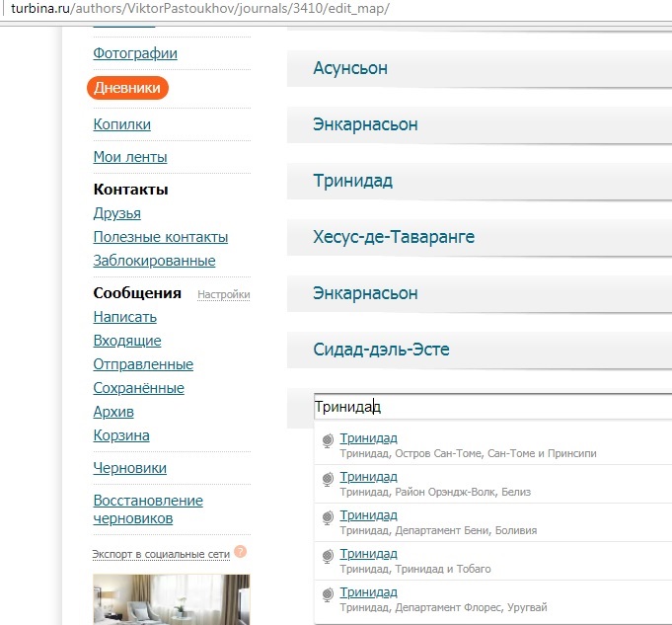Select Входящие messages
Screen dimensions: 672x625
point(126,341)
